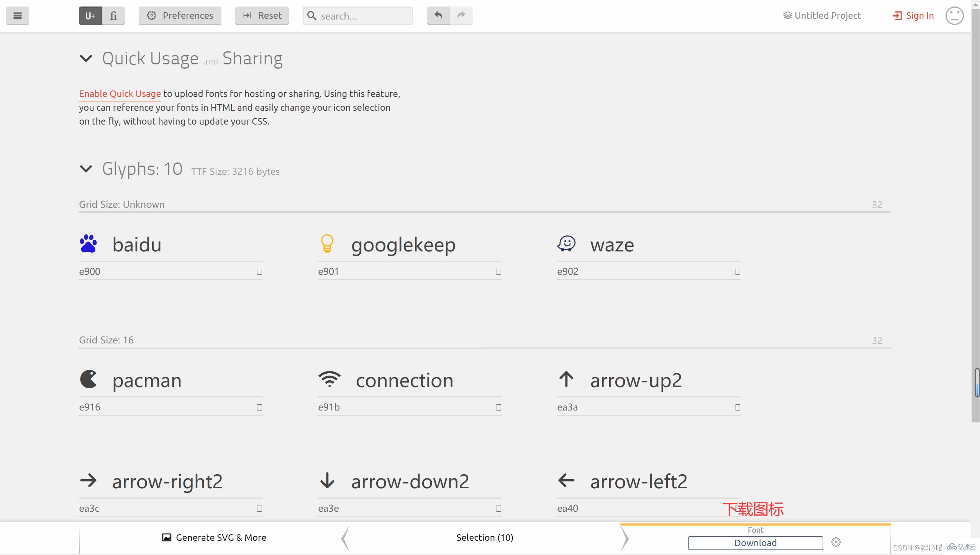Open Preferences settings
This screenshot has height=555, width=980.
180,16
